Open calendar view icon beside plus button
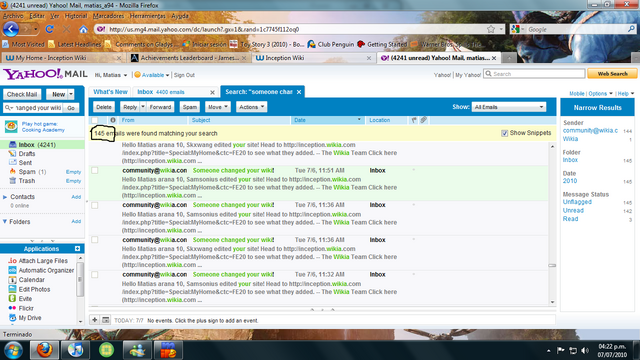Image resolution: width=640 pixels, height=360 pixels. click(105, 320)
